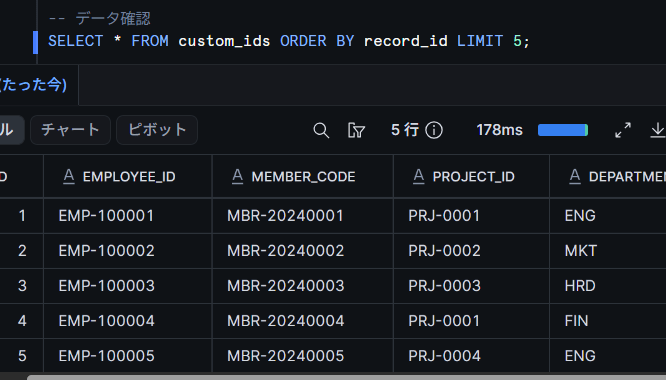The width and height of the screenshot is (666, 380).
Task: Select cell PRJ-0002
Action: point(471,251)
